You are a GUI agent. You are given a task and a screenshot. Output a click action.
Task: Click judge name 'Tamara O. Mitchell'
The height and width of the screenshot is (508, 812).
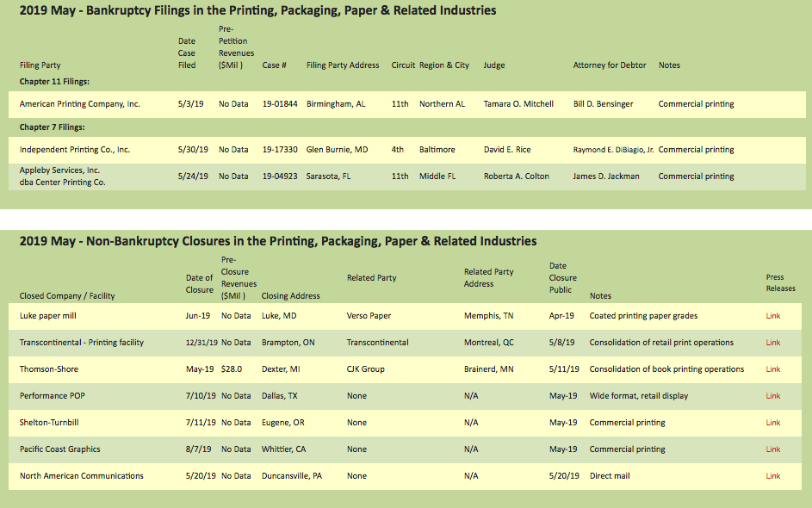pyautogui.click(x=518, y=104)
